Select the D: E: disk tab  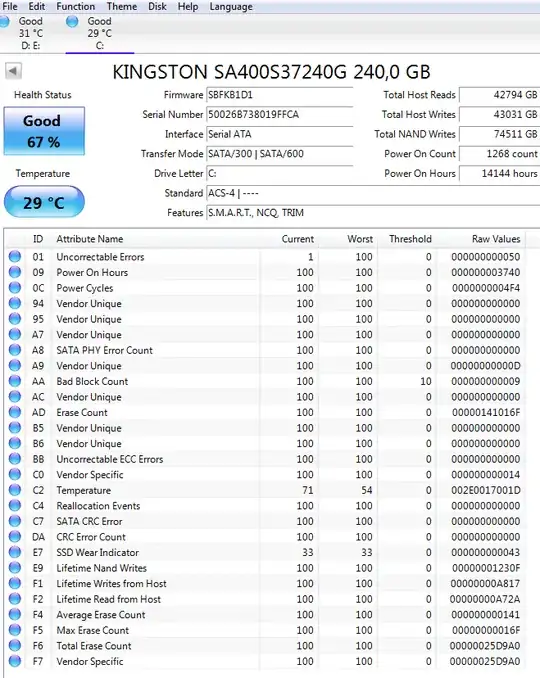(30, 33)
